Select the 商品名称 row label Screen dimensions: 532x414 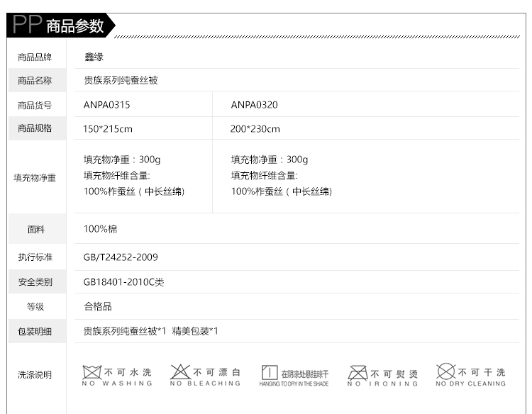point(35,80)
